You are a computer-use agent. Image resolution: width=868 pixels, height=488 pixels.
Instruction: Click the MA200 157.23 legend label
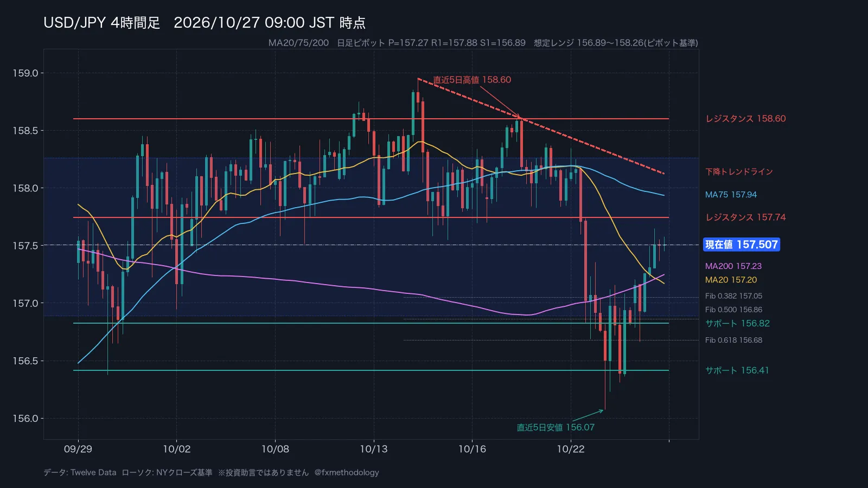733,266
